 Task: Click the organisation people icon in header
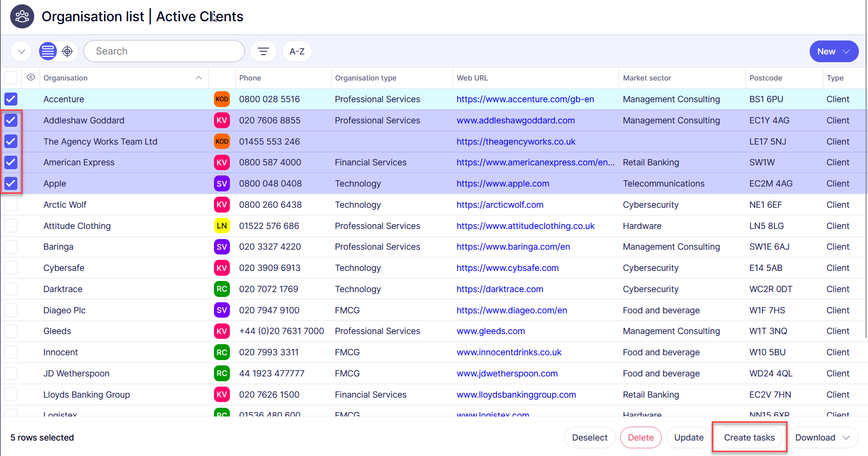22,17
